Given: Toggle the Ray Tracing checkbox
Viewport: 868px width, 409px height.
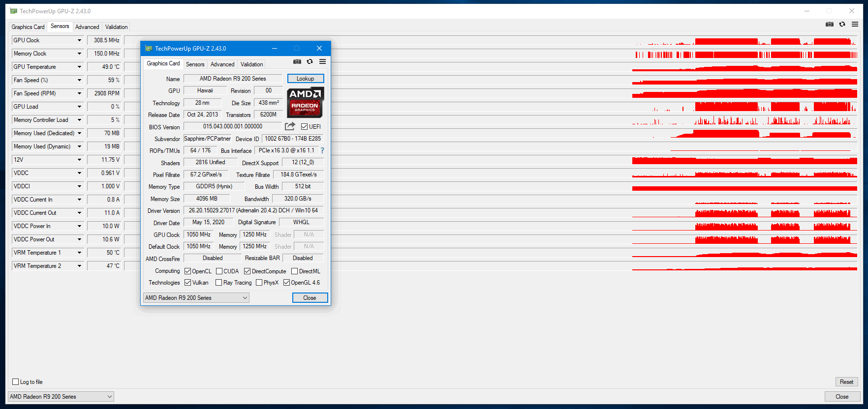Looking at the screenshot, I should [x=219, y=283].
